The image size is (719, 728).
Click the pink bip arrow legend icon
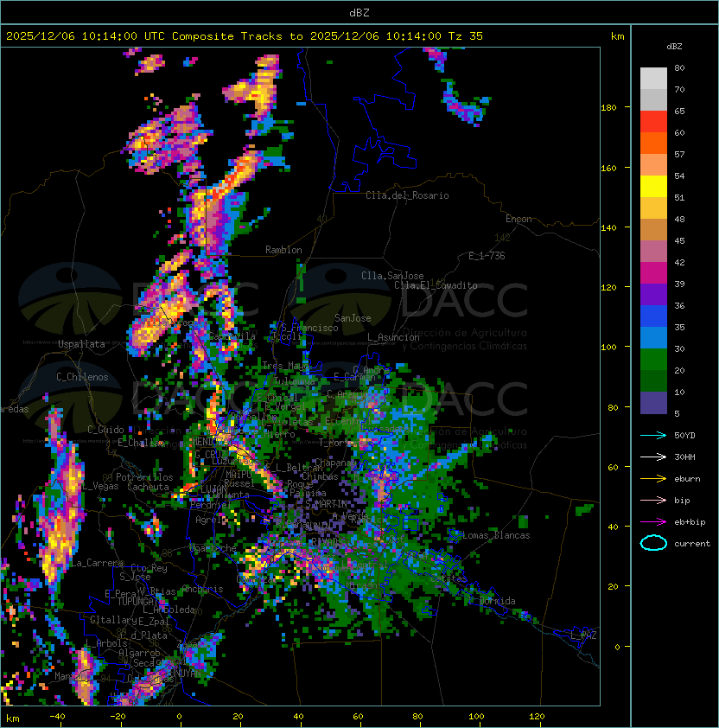pos(653,500)
